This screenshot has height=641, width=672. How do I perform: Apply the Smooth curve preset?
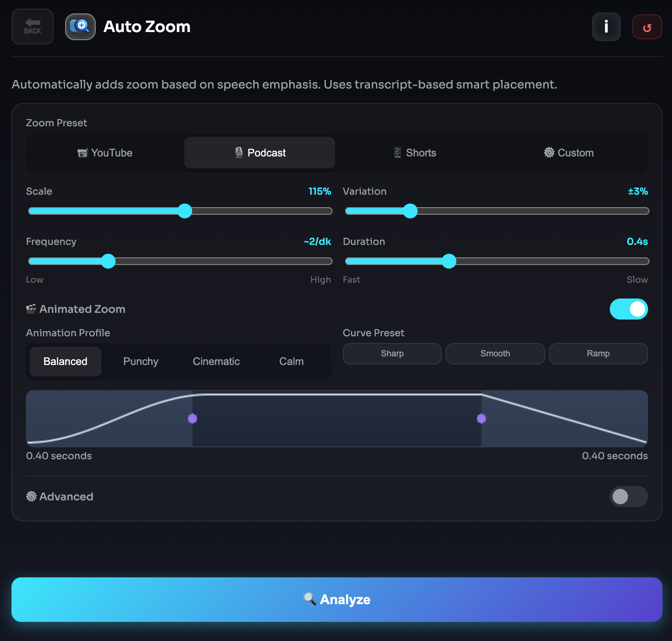[x=495, y=354]
